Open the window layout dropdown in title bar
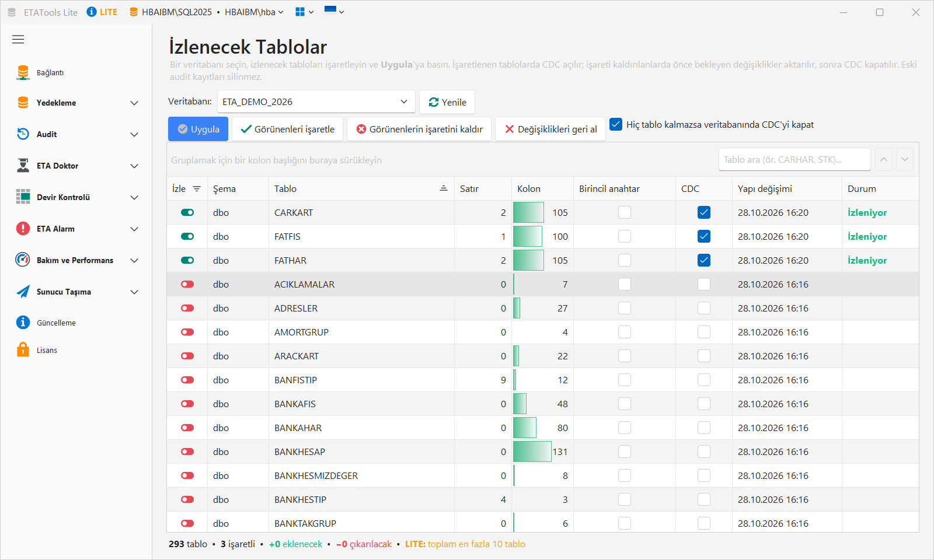Viewport: 934px width, 560px height. [x=304, y=12]
